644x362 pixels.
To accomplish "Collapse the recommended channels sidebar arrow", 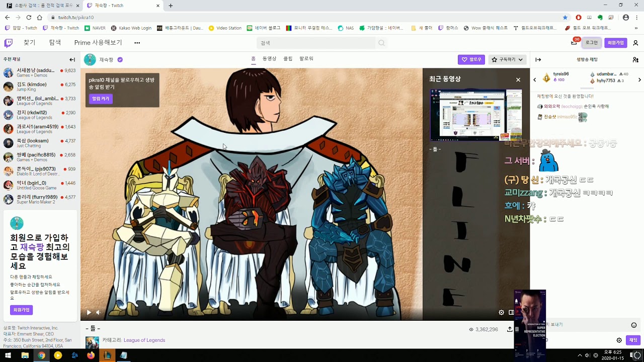I will pyautogui.click(x=72, y=59).
